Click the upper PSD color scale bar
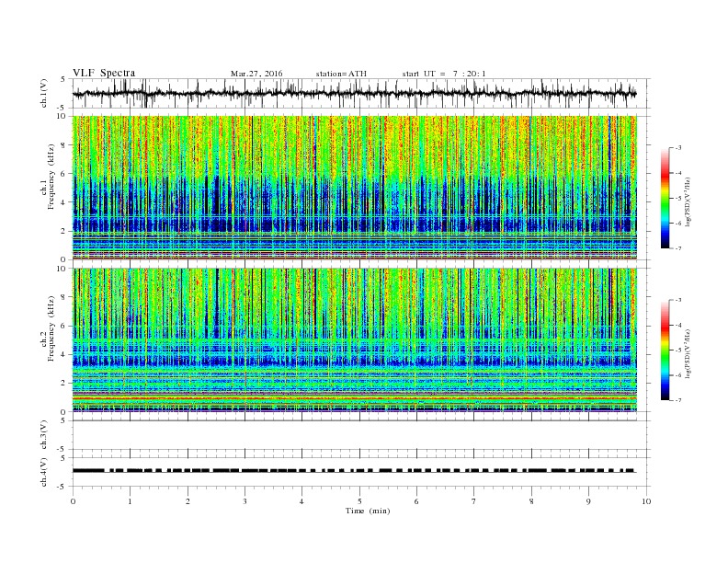 665,199
